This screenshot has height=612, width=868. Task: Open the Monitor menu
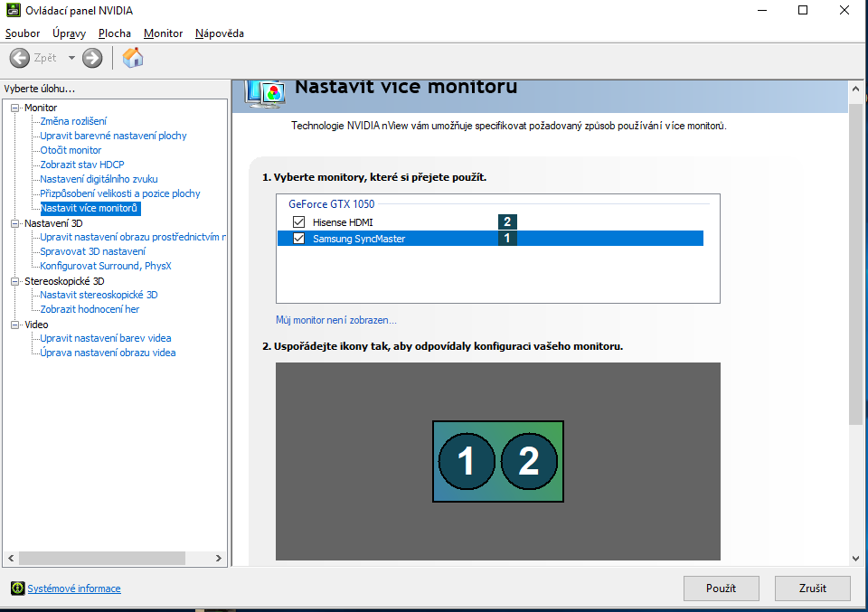point(164,33)
